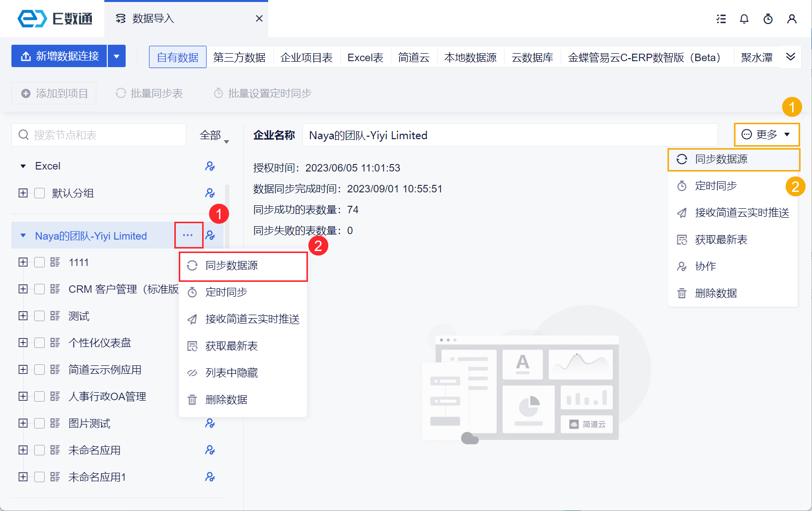
Task: Open the 新增数据连接 dropdown arrow
Action: coord(117,56)
